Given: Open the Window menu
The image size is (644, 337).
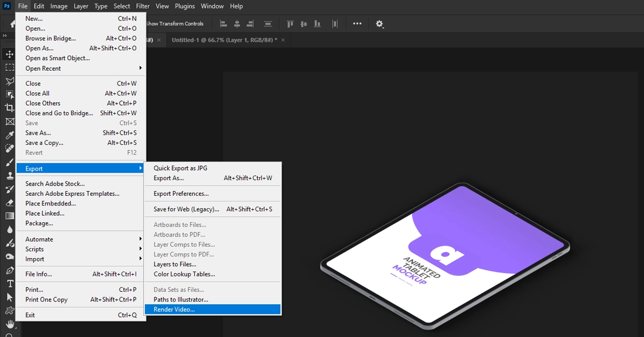Looking at the screenshot, I should [212, 6].
